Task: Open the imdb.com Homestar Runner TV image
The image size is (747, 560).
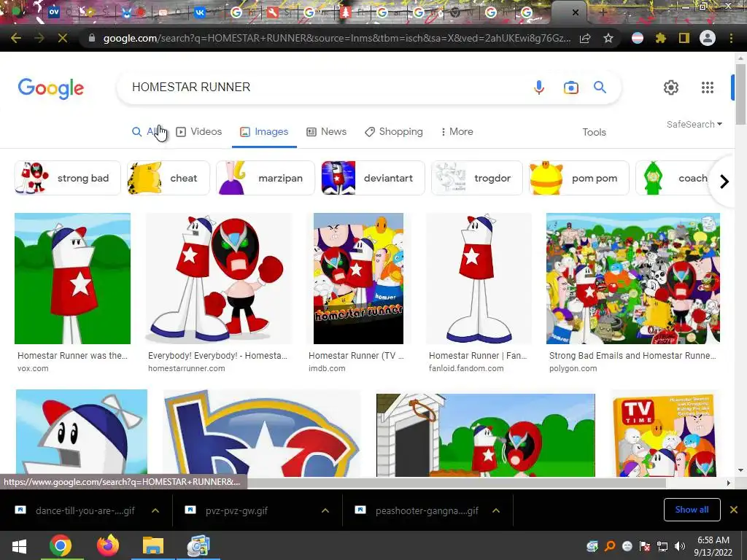Action: [358, 279]
